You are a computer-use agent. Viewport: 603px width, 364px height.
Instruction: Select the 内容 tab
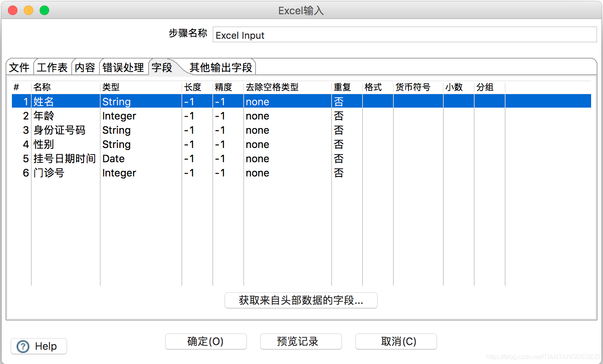click(85, 67)
